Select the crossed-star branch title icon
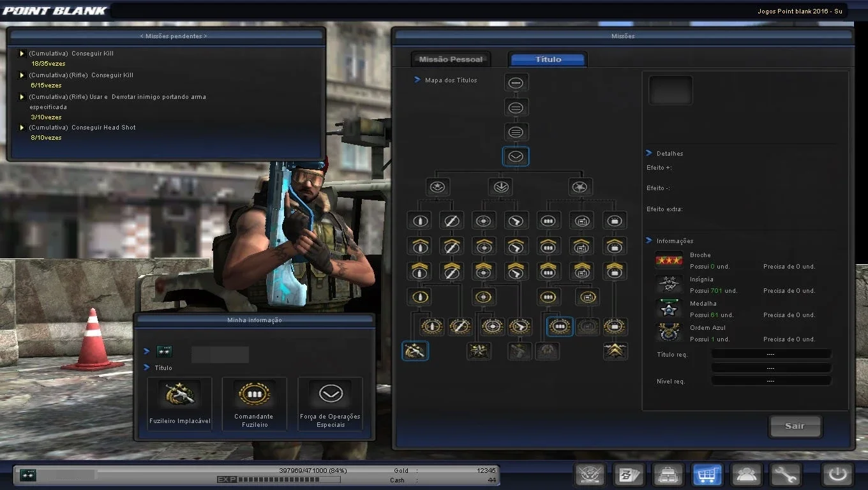The height and width of the screenshot is (490, 868). (x=580, y=187)
